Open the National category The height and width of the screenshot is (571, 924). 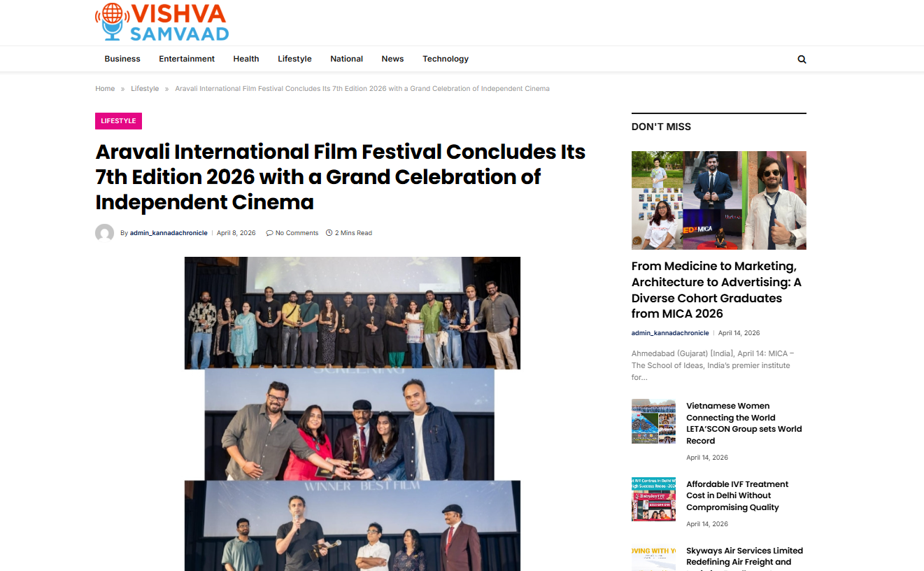[x=346, y=59]
